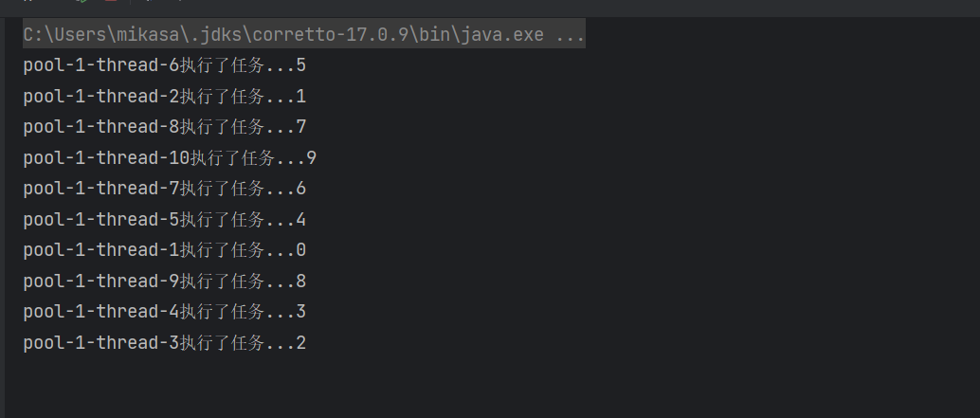The width and height of the screenshot is (980, 418).
Task: Click the pool-1-thread-5 thread name
Action: click(101, 220)
